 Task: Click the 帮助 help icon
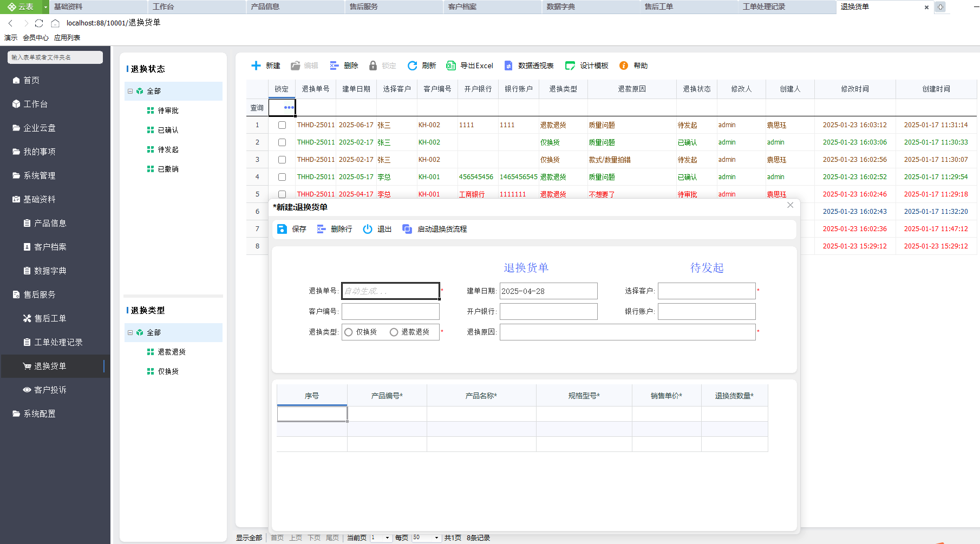pos(624,65)
